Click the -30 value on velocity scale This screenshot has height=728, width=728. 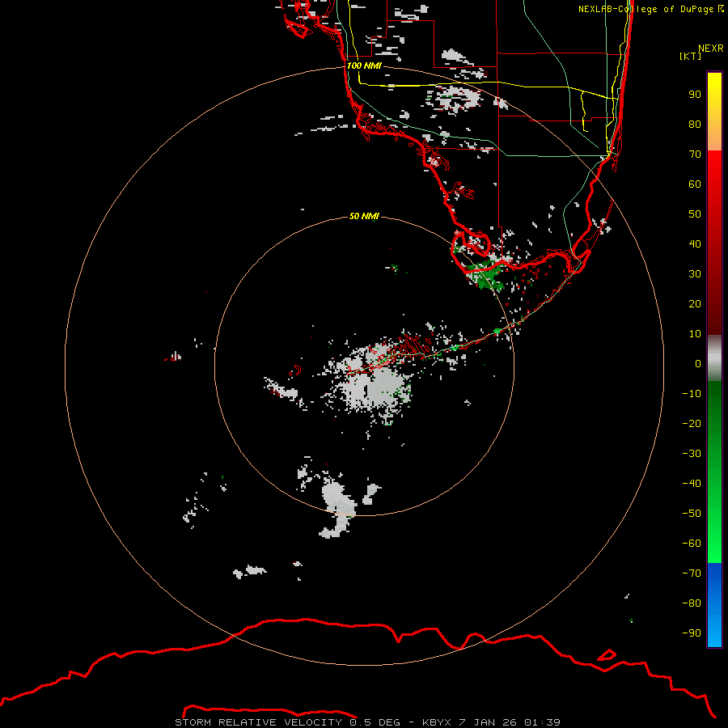pos(692,454)
